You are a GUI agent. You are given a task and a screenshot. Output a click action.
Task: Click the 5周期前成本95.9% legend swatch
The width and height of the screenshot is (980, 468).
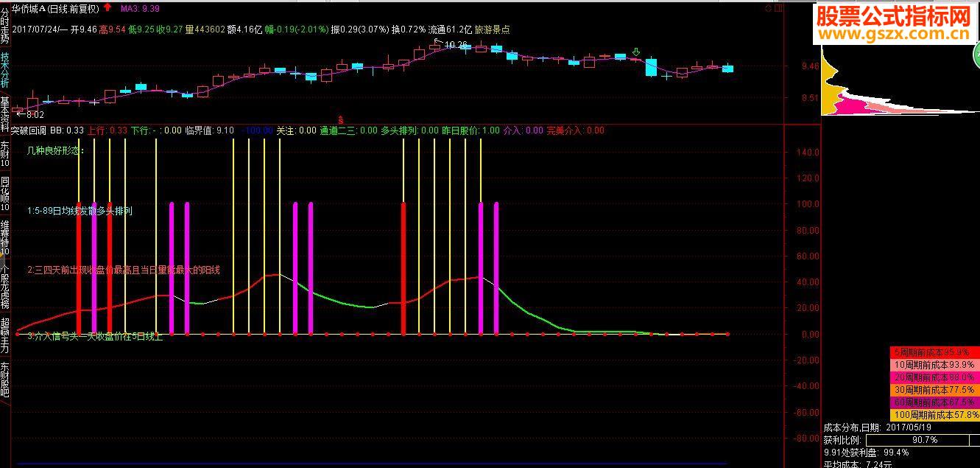(934, 352)
